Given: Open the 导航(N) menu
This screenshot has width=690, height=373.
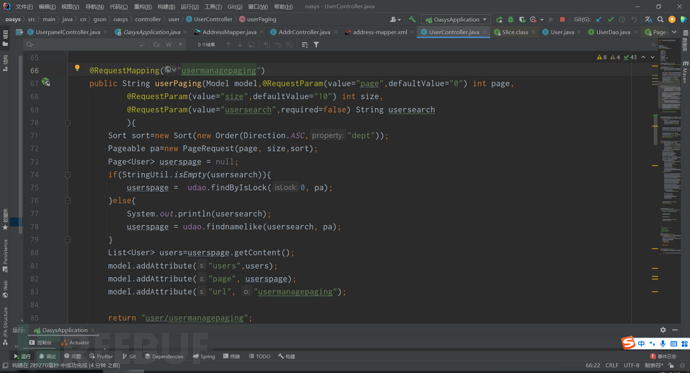Looking at the screenshot, I should (x=95, y=7).
